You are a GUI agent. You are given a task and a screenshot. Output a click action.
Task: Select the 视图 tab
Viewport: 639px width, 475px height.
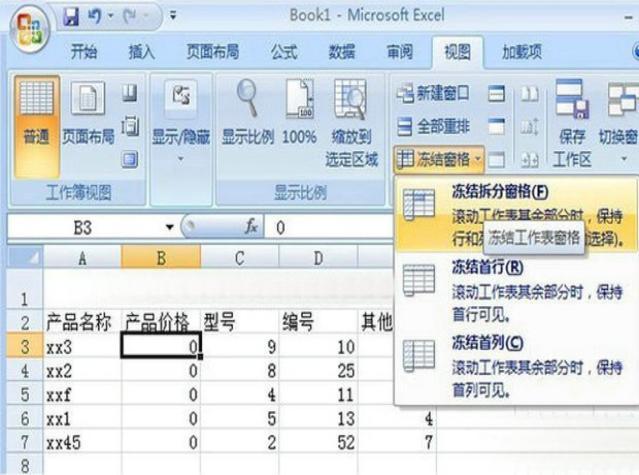click(458, 52)
